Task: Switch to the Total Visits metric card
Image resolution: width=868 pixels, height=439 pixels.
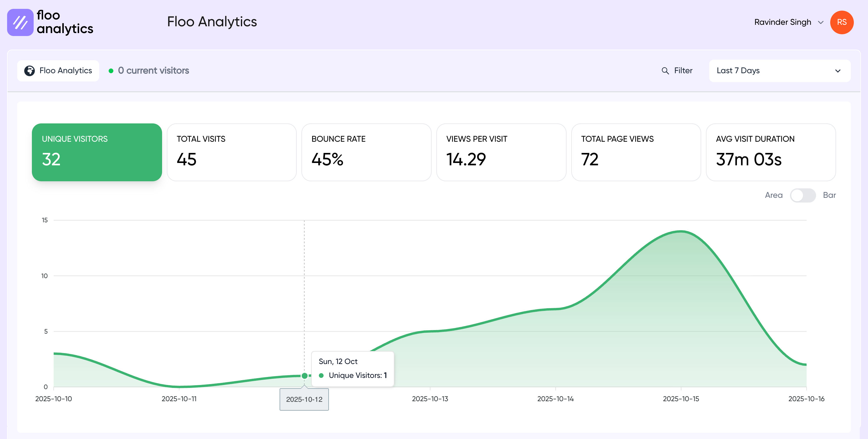Action: pyautogui.click(x=231, y=152)
